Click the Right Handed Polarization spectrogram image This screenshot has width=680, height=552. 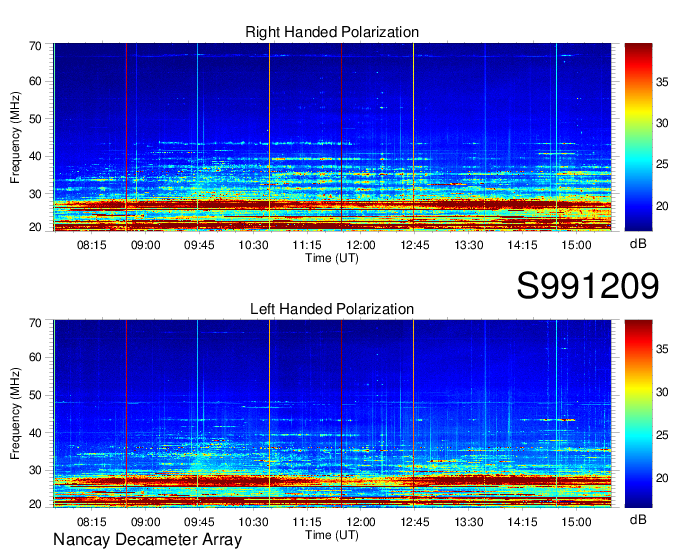pos(333,137)
